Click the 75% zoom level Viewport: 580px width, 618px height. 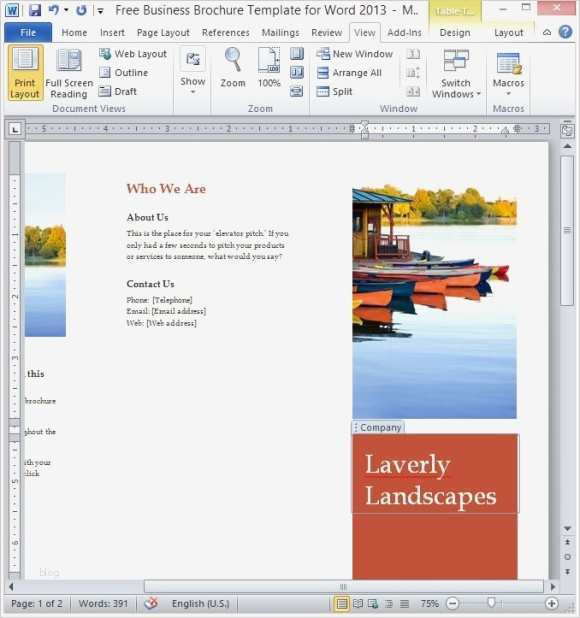[x=429, y=603]
